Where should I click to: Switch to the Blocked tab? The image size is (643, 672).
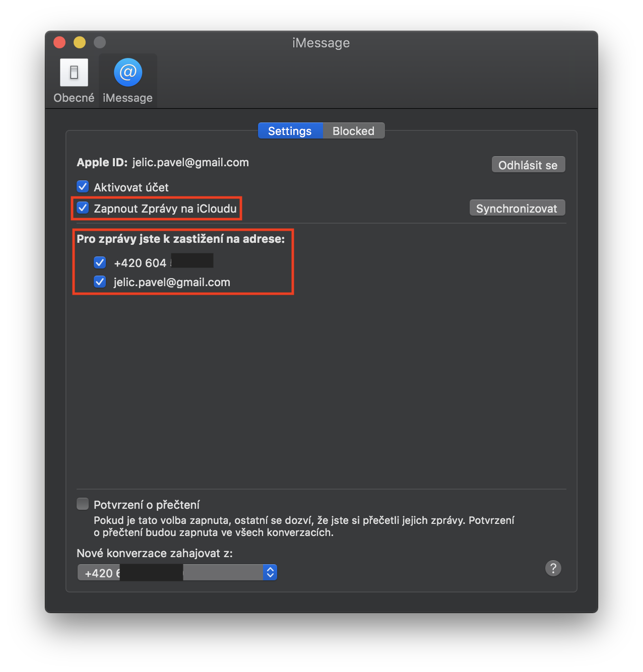pos(354,131)
